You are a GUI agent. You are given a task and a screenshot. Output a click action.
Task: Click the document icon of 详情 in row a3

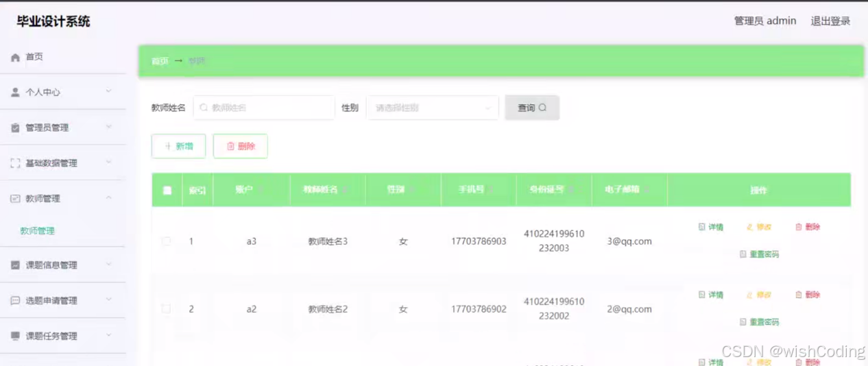[701, 227]
